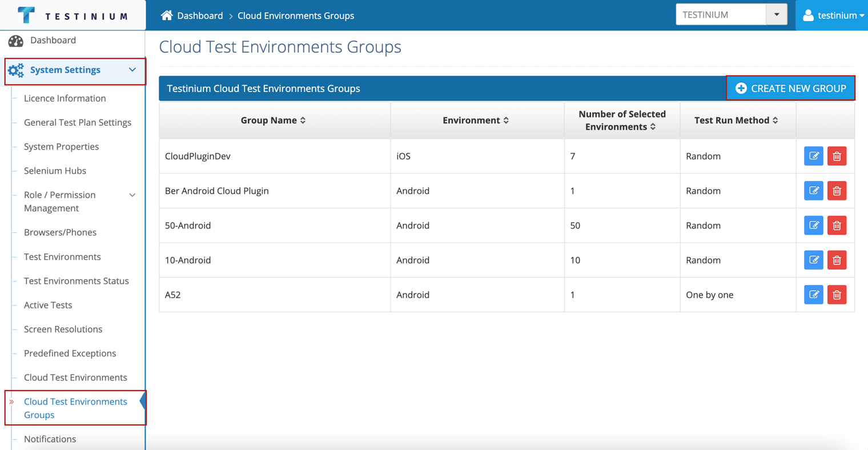Screen dimensions: 868x450
Task: Edit the CloudPluginDev group
Action: [x=813, y=156]
